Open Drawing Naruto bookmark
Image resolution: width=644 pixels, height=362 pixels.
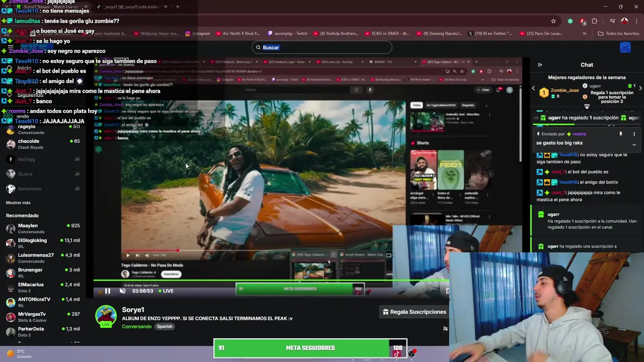coord(439,34)
